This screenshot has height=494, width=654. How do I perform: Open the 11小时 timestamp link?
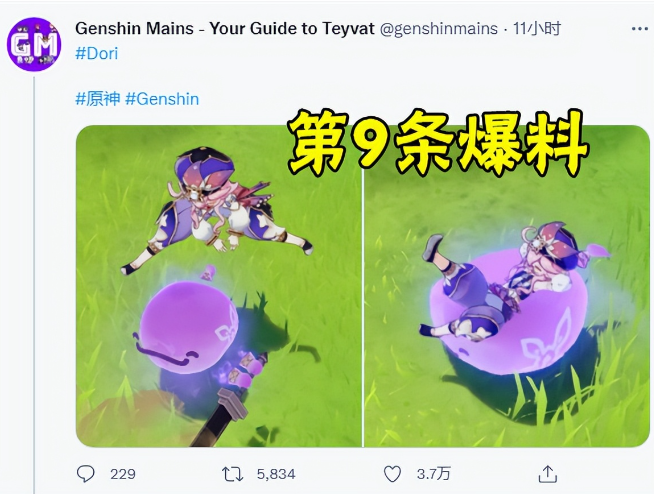pos(537,28)
